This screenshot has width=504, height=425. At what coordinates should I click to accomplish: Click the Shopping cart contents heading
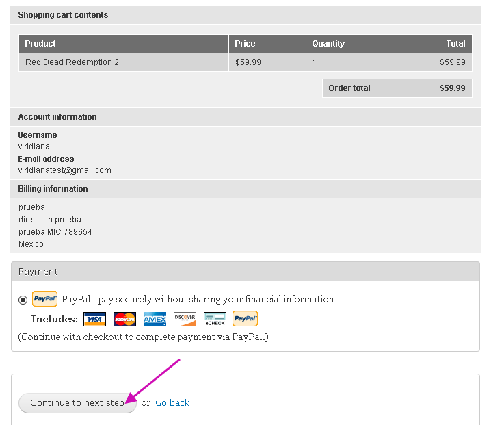click(x=63, y=15)
